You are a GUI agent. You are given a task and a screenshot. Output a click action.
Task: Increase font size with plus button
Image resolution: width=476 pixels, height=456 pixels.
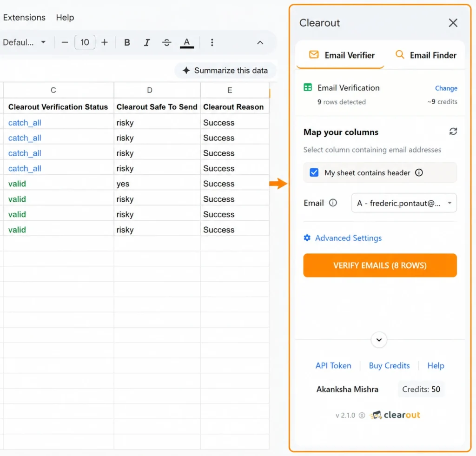coord(105,42)
